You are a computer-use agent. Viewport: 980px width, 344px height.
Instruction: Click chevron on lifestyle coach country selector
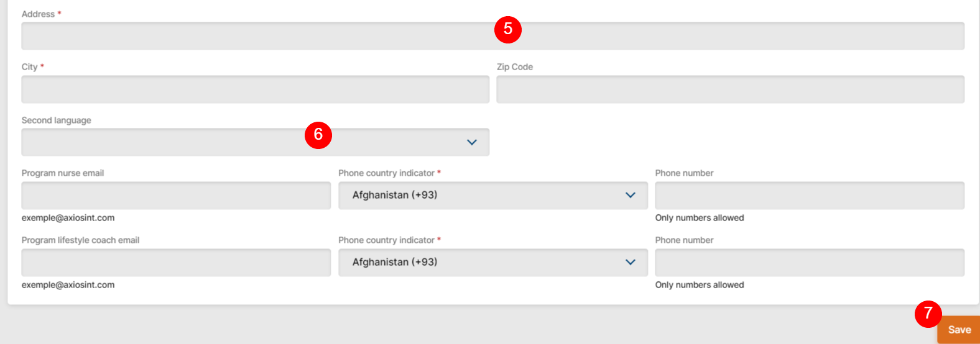[631, 262]
